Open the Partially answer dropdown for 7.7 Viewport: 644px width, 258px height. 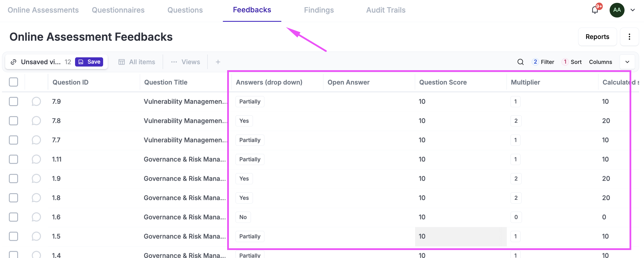point(250,140)
